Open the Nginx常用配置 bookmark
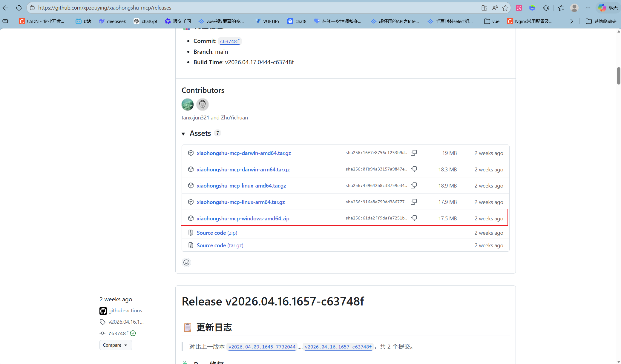This screenshot has height=364, width=621. (530, 21)
